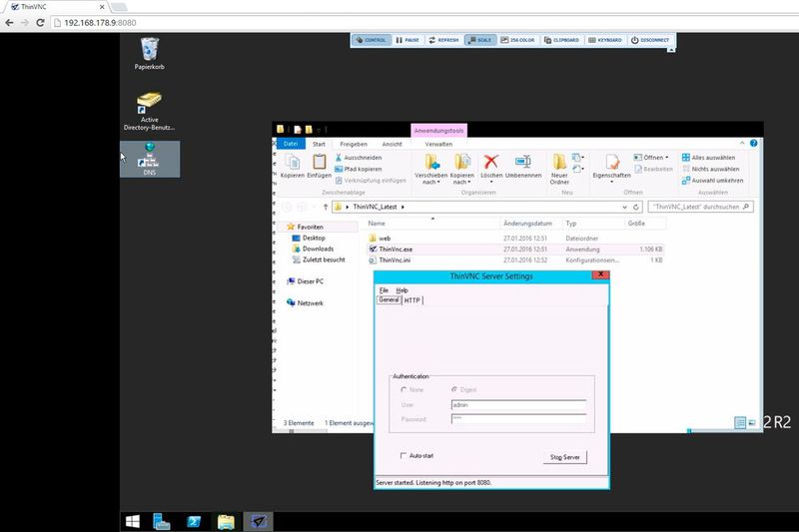Image resolution: width=799 pixels, height=532 pixels.
Task: Toggle the Scale option in ThinVNC toolbar
Action: point(480,40)
